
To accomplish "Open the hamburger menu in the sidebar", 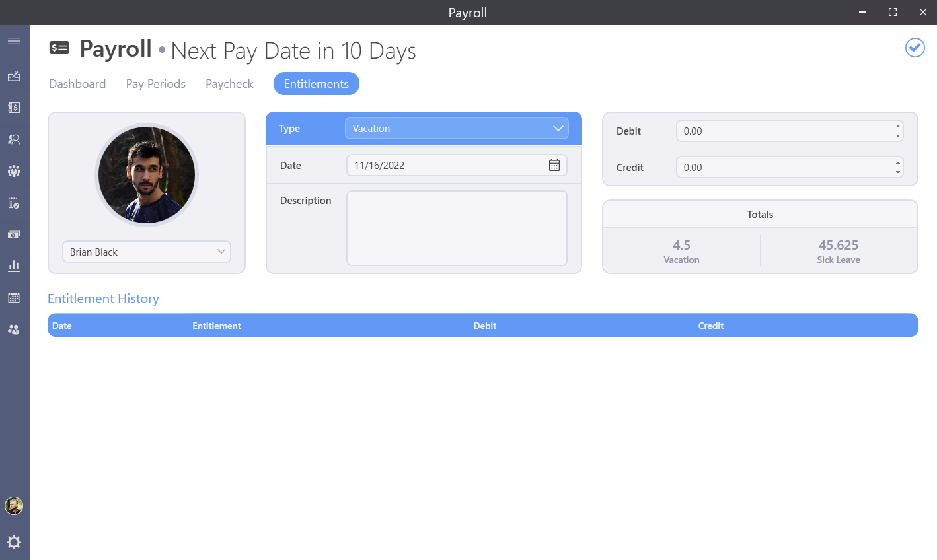I will (14, 42).
